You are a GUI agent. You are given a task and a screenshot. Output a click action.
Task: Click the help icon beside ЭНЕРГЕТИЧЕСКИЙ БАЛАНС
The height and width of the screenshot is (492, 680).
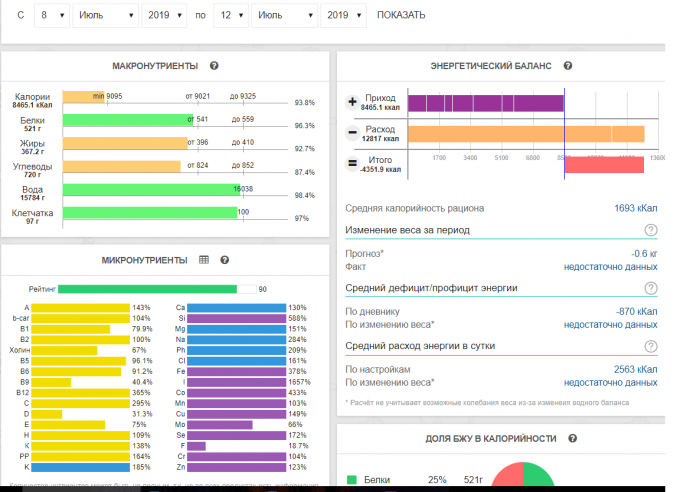pyautogui.click(x=568, y=66)
